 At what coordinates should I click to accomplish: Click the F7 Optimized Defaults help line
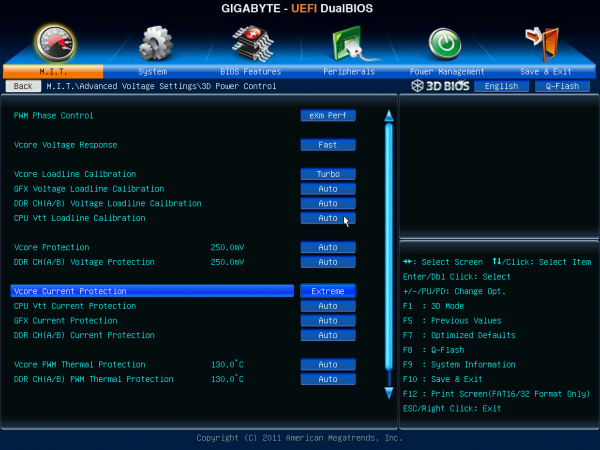click(x=459, y=335)
